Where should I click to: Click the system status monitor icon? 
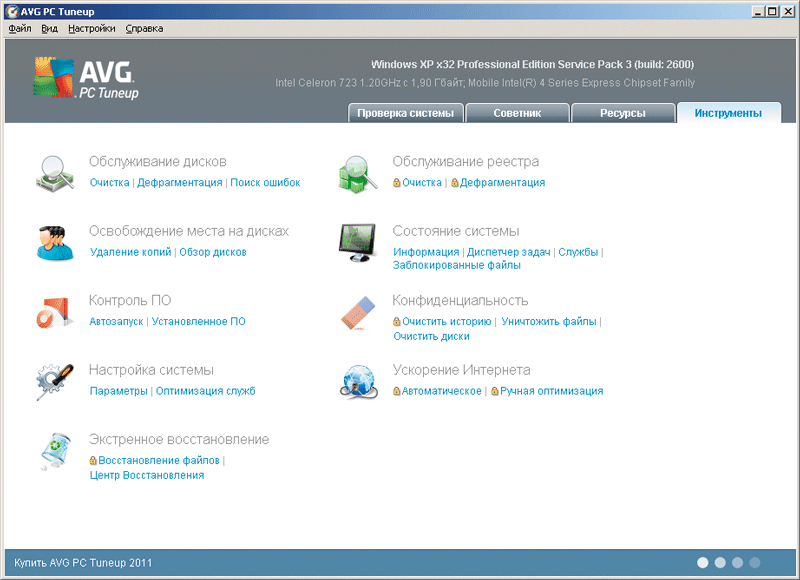click(x=357, y=243)
